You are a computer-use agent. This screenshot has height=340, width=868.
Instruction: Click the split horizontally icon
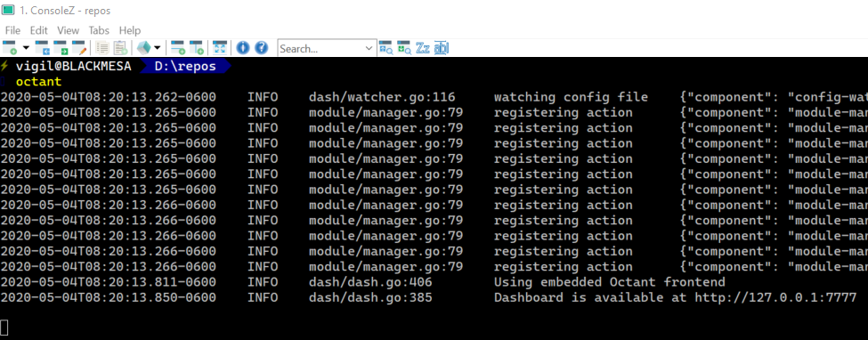tap(178, 48)
